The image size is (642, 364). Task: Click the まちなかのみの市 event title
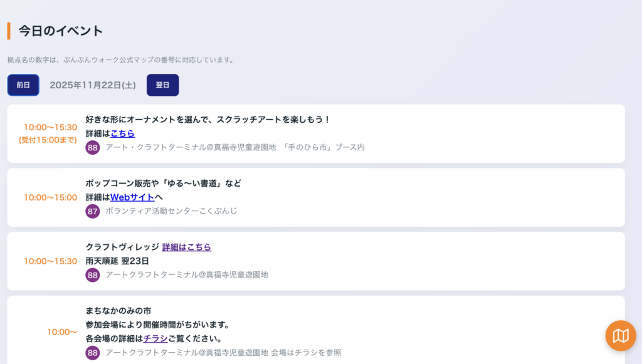(118, 311)
